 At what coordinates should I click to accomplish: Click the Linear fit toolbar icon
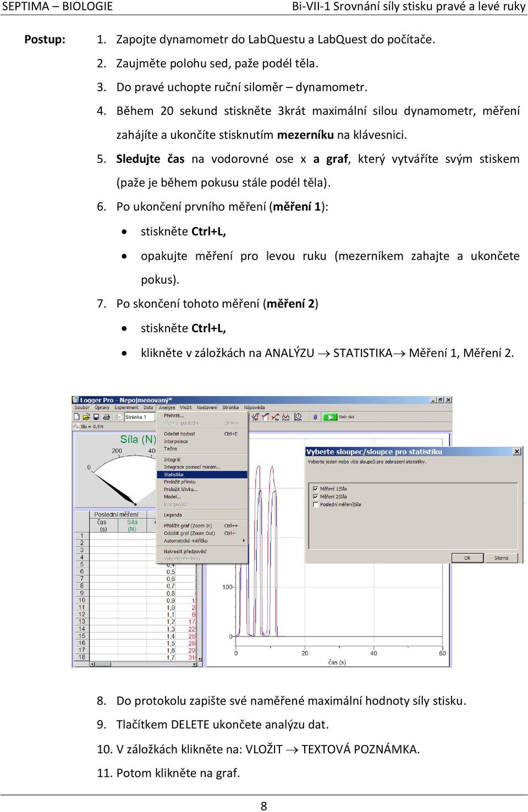click(276, 417)
